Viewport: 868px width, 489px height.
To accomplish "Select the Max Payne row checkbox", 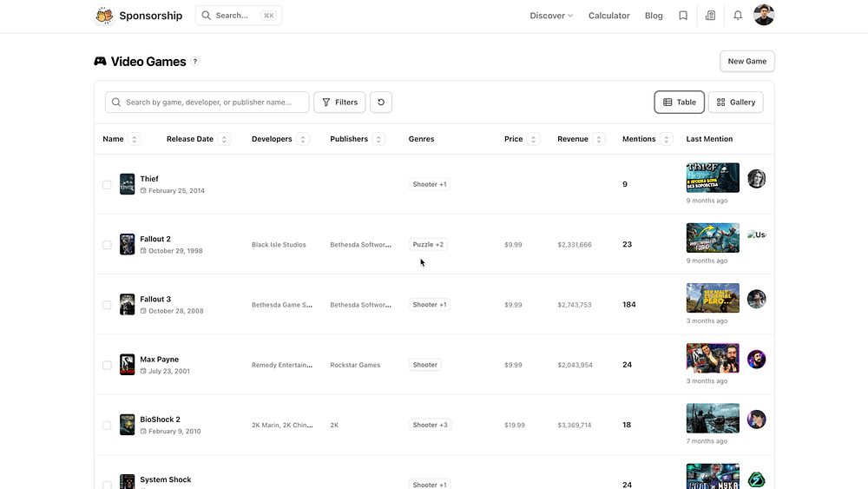I will 107,365.
